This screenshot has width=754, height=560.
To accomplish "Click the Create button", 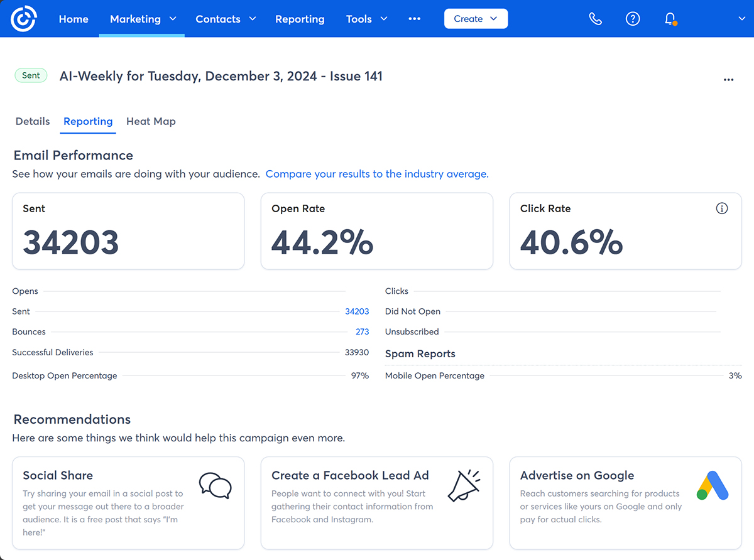I will [x=476, y=19].
